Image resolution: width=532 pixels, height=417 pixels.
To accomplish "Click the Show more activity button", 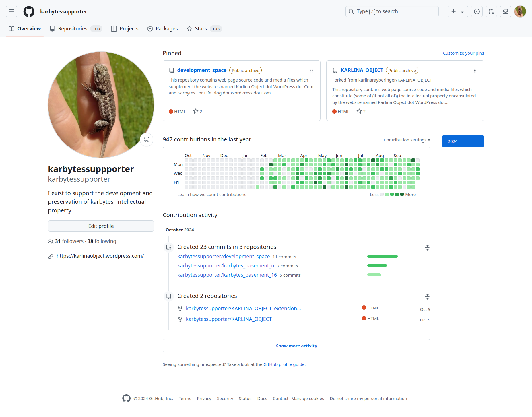I will coord(296,346).
